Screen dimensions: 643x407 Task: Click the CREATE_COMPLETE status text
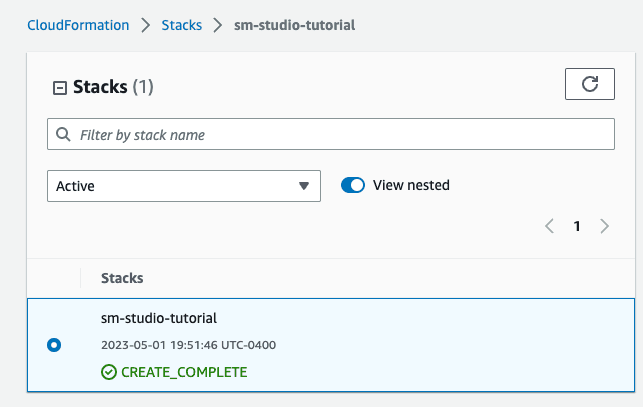(x=184, y=372)
